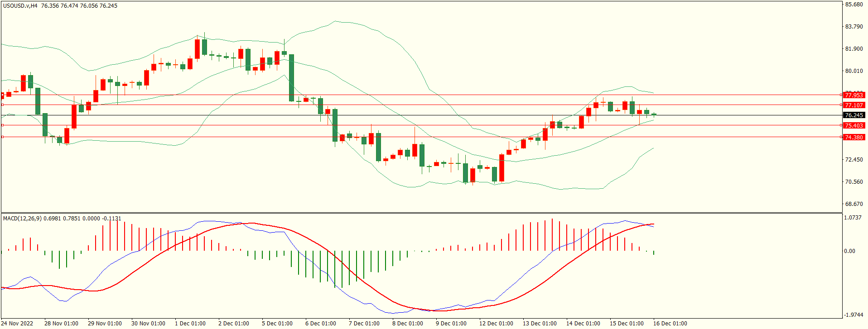Click the 83.790 price axis label

click(x=854, y=27)
